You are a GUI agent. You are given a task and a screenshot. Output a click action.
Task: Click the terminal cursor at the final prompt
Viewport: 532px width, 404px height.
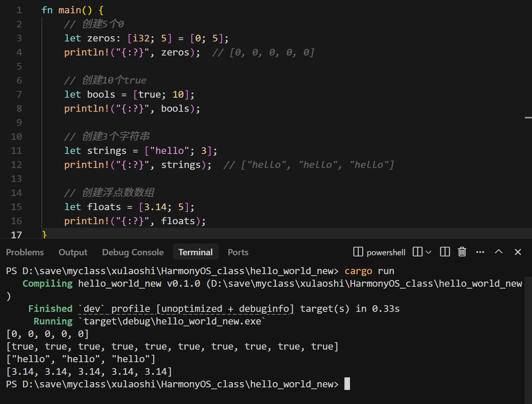pos(347,384)
